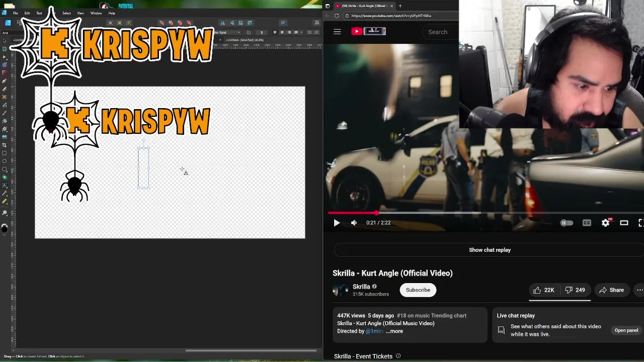Screen dimensions: 644x362
Task: Select the Skrilla - Kurt Angle browser tab
Action: (364, 6)
